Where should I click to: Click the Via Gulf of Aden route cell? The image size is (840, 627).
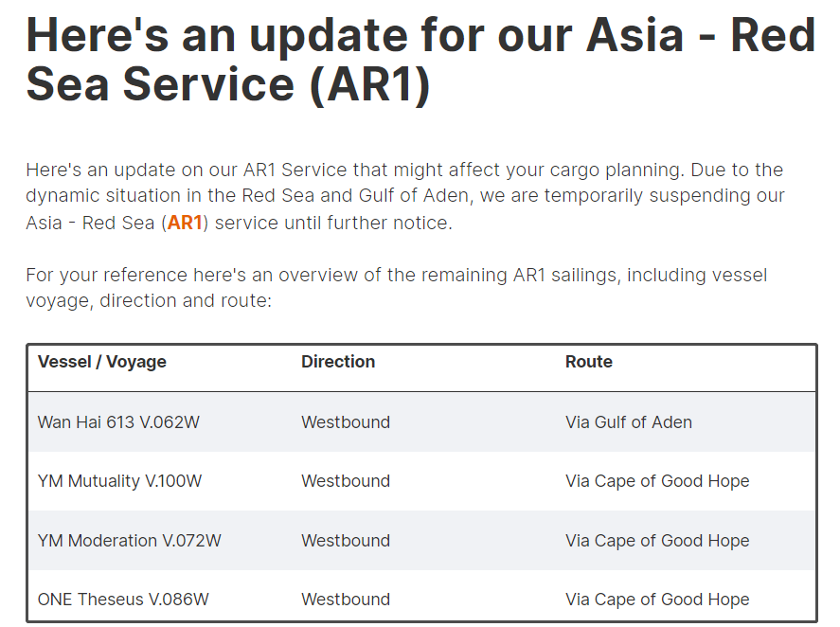(x=629, y=422)
